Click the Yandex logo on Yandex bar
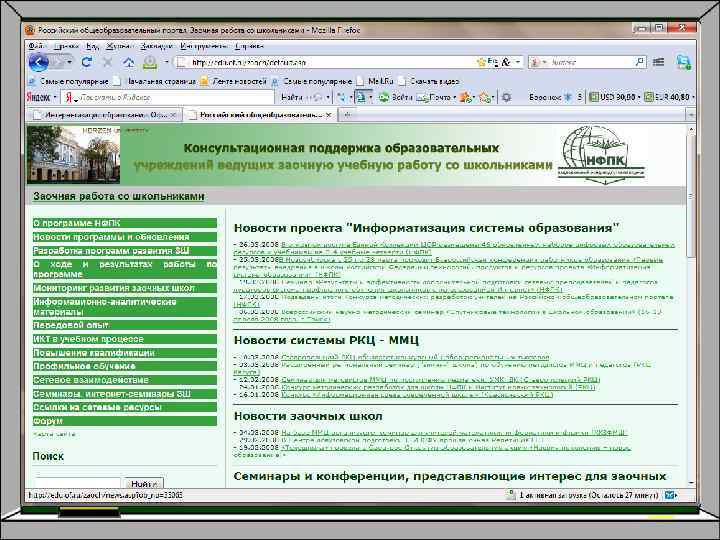This screenshot has height=540, width=720. pyautogui.click(x=38, y=97)
